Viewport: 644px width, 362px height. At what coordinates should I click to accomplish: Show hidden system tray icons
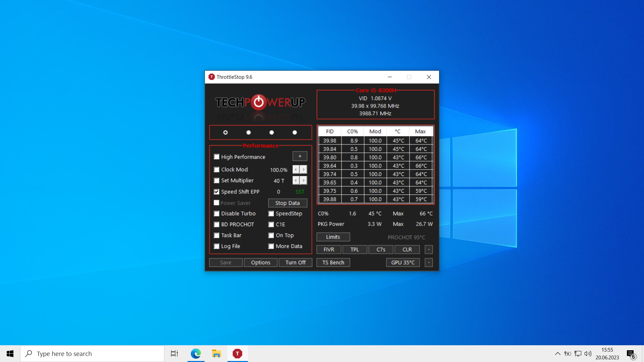(557, 354)
